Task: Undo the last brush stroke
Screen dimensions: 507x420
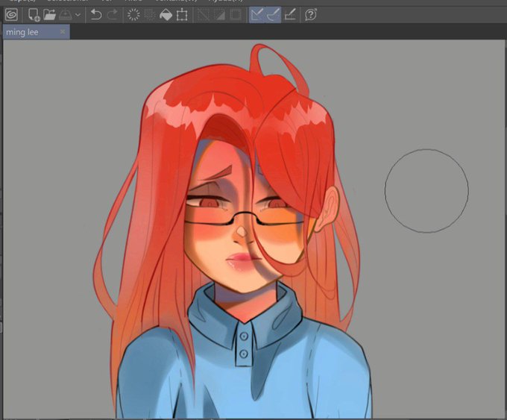Action: click(x=96, y=15)
